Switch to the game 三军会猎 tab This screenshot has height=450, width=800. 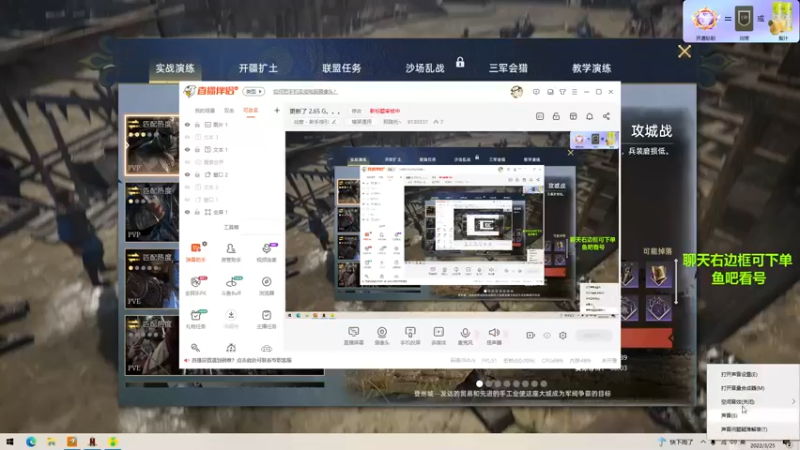click(x=508, y=68)
